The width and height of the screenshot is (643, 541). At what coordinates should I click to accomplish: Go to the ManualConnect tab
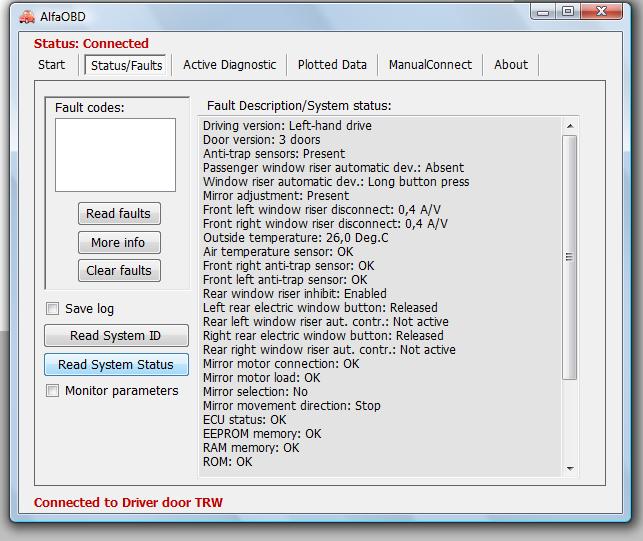(x=430, y=65)
